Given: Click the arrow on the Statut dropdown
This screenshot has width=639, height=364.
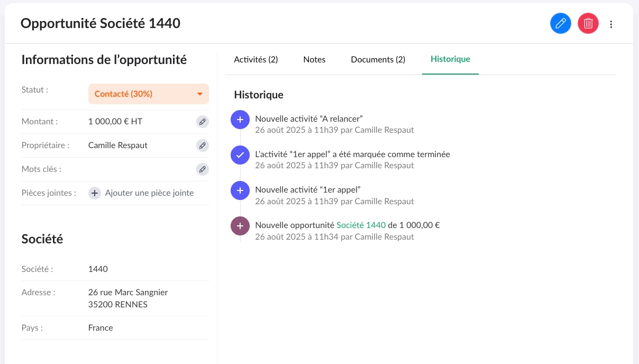Looking at the screenshot, I should (200, 94).
